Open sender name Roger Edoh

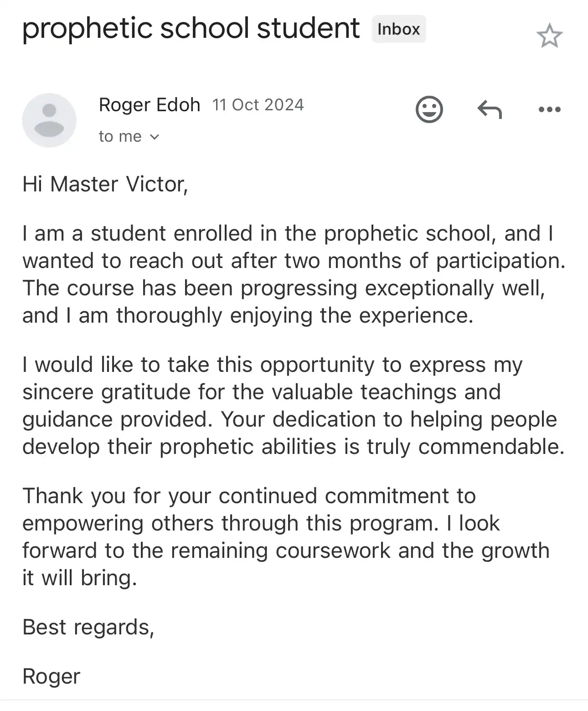pos(150,105)
